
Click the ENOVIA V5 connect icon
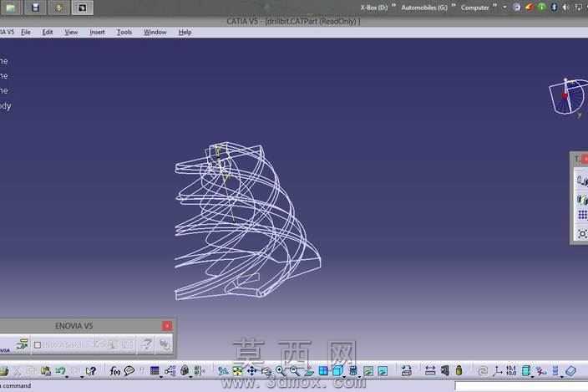pyautogui.click(x=22, y=344)
